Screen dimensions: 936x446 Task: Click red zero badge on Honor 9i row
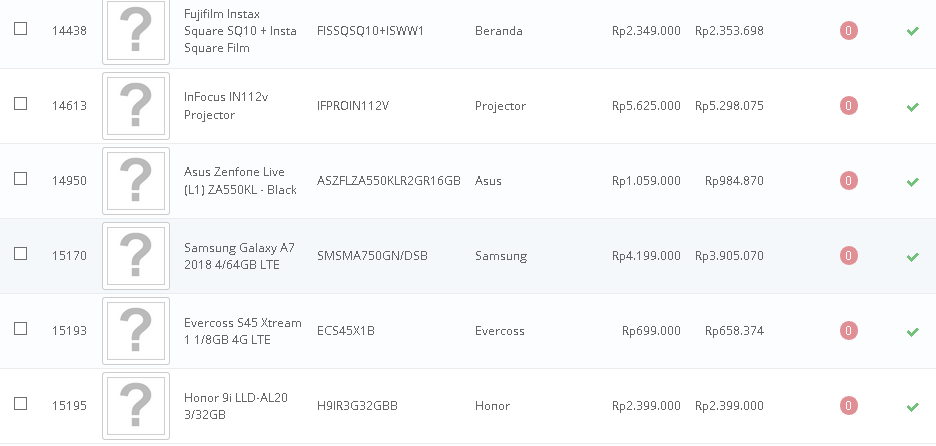[848, 405]
